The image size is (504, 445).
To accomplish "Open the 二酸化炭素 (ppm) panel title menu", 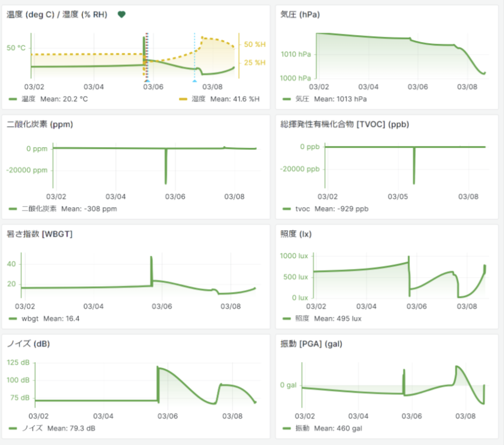I will coord(39,124).
